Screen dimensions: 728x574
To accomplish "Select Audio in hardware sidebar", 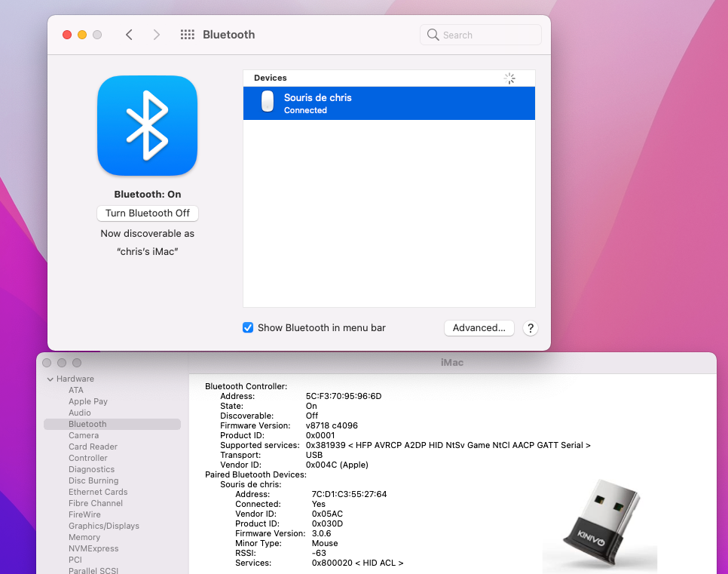I will pyautogui.click(x=80, y=413).
